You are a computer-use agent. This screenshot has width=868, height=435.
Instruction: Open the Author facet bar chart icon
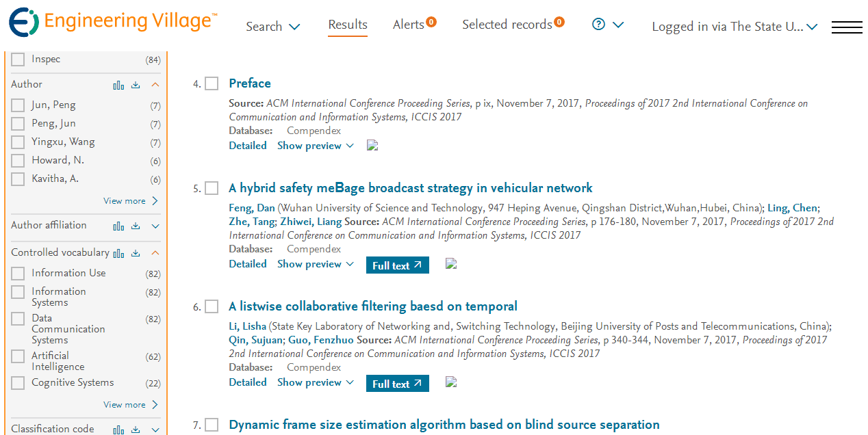[x=119, y=85]
